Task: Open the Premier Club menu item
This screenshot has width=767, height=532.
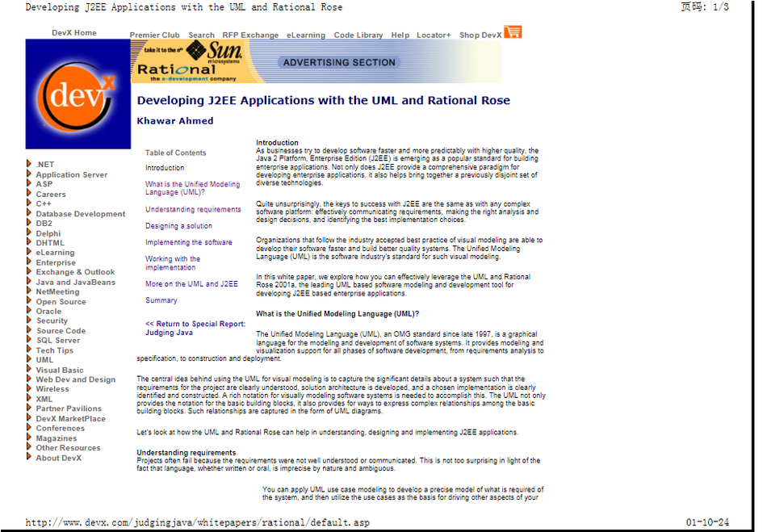Action: [154, 36]
